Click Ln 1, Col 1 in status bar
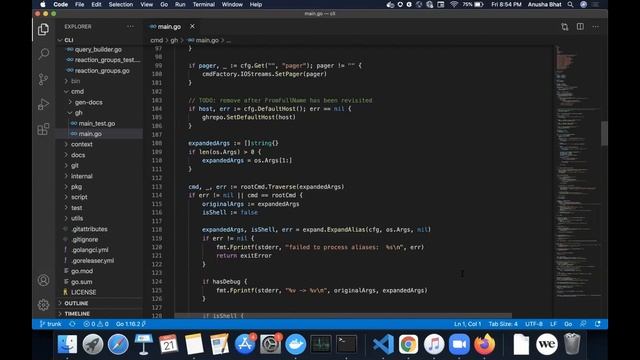 pyautogui.click(x=467, y=324)
